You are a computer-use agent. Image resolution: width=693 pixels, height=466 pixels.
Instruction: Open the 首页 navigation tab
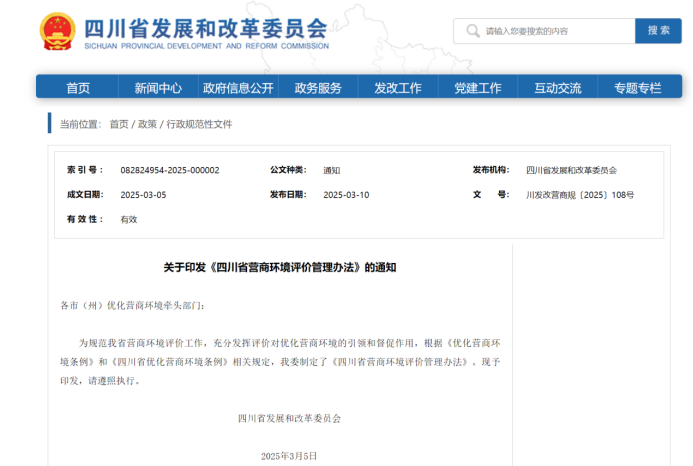pos(78,88)
